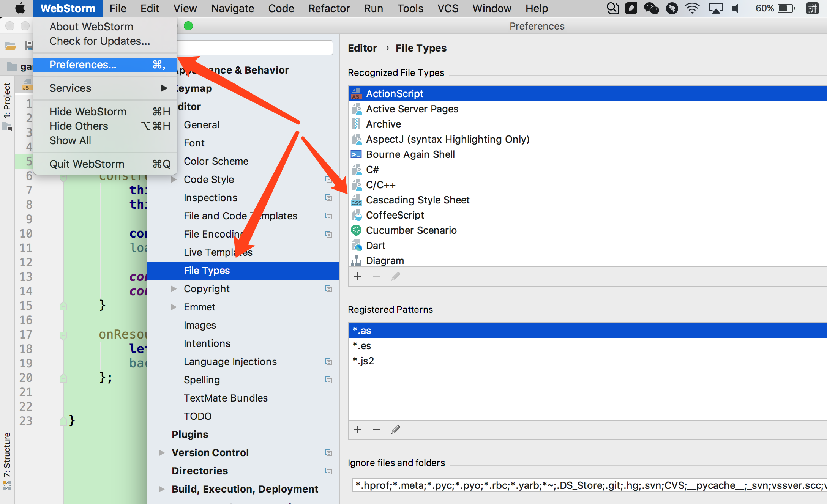
Task: Click add file type plus icon
Action: point(357,276)
